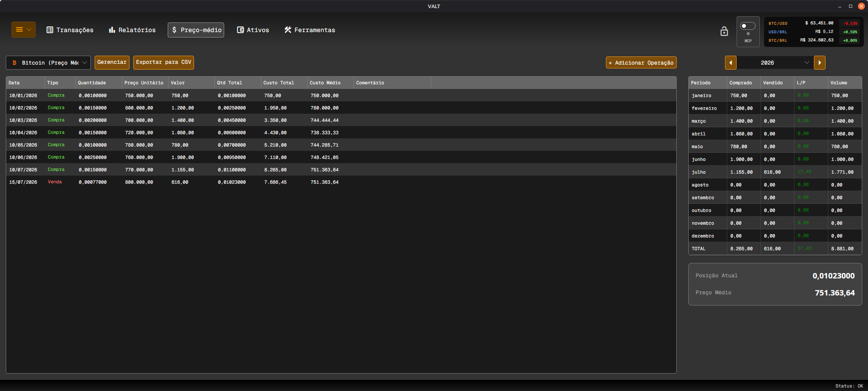The height and width of the screenshot is (391, 868).
Task: Click the lock icon in the header
Action: click(x=724, y=31)
